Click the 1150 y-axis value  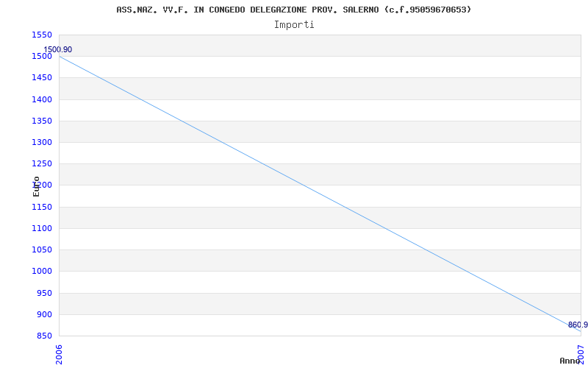[x=42, y=207]
